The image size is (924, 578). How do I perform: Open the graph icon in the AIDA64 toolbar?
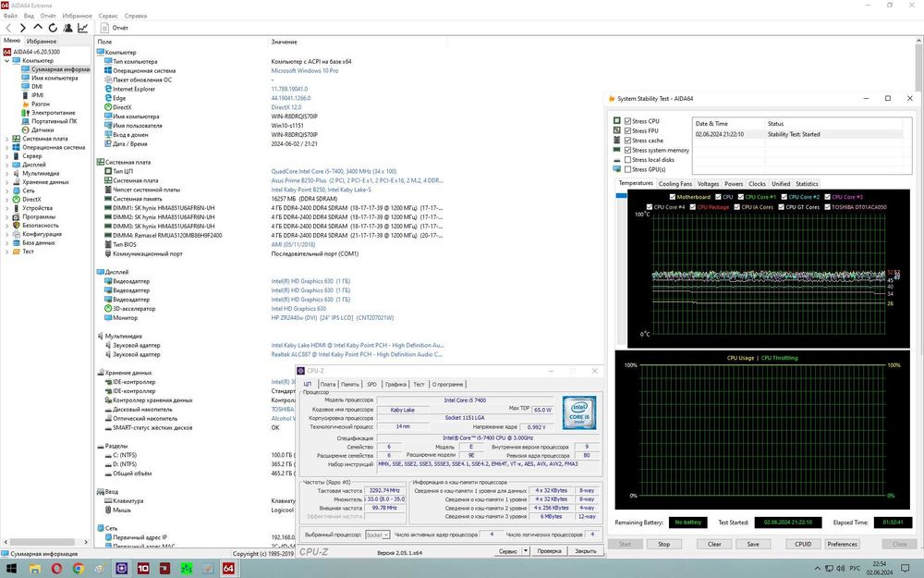(82, 28)
